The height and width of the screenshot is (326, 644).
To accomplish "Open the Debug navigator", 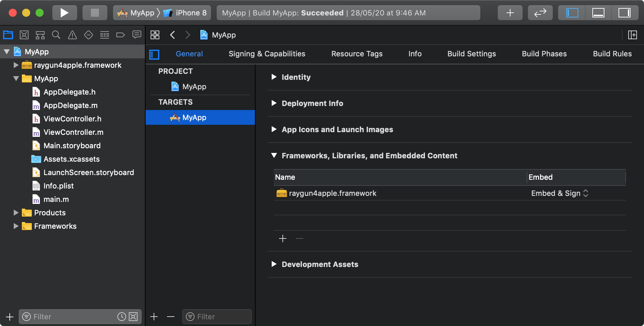I will point(105,35).
